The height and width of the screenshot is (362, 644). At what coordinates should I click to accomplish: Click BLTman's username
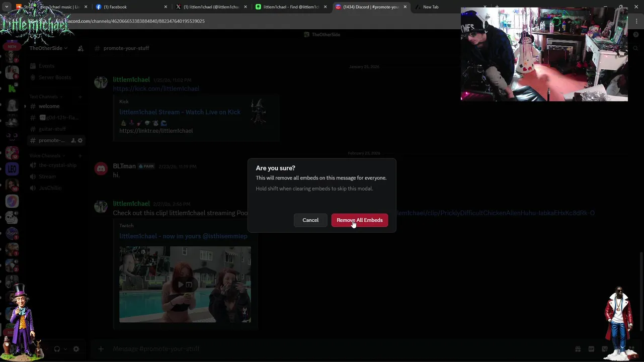pyautogui.click(x=124, y=166)
